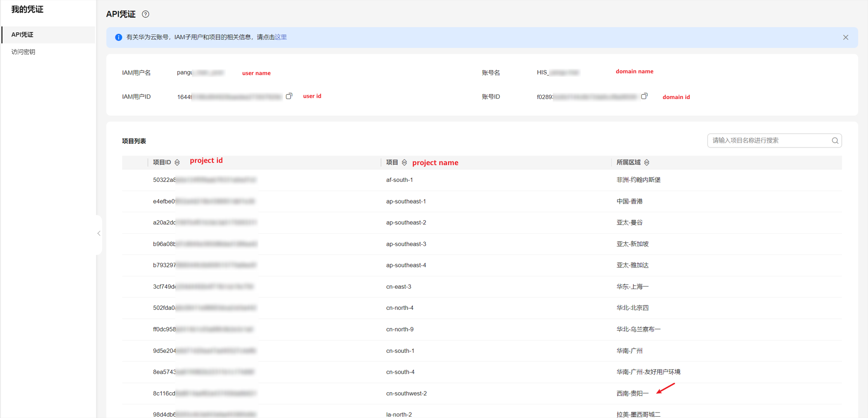Click the project ID for af-south-1
The width and height of the screenshot is (868, 418).
(204, 180)
